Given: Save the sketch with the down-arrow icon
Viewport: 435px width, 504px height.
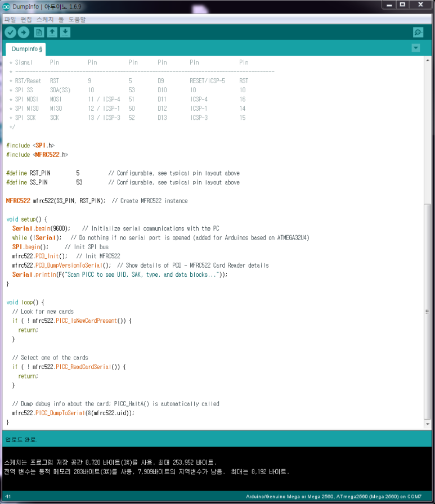Looking at the screenshot, I should pos(65,32).
